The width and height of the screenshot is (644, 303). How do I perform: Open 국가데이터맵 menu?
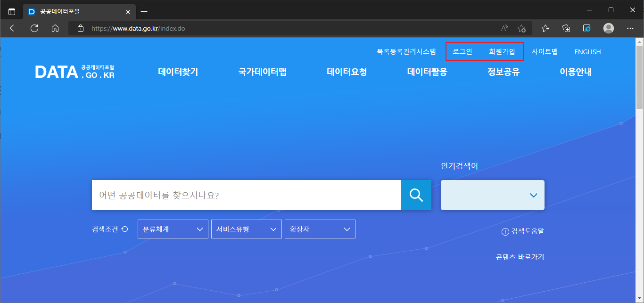(263, 72)
